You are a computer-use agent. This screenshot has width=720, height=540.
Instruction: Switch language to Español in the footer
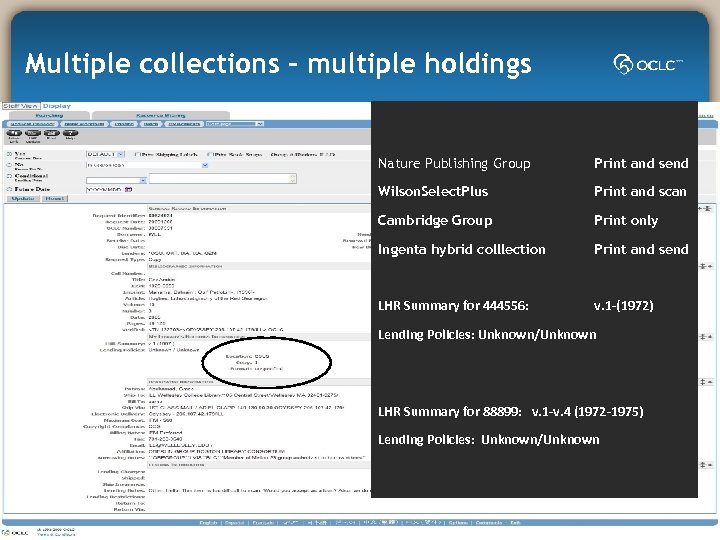(x=234, y=523)
